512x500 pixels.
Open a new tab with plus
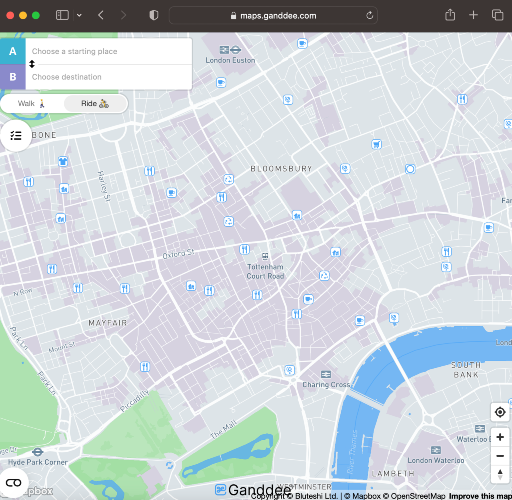tap(473, 15)
